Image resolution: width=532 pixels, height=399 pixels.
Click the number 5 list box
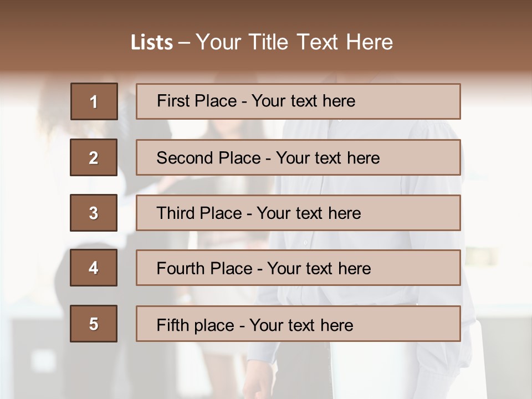(94, 324)
